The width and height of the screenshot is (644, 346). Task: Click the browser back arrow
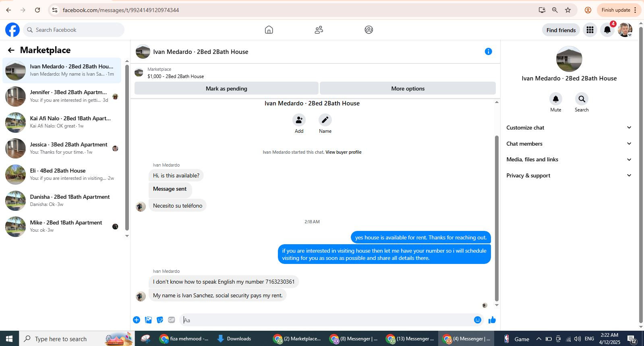pos(8,10)
